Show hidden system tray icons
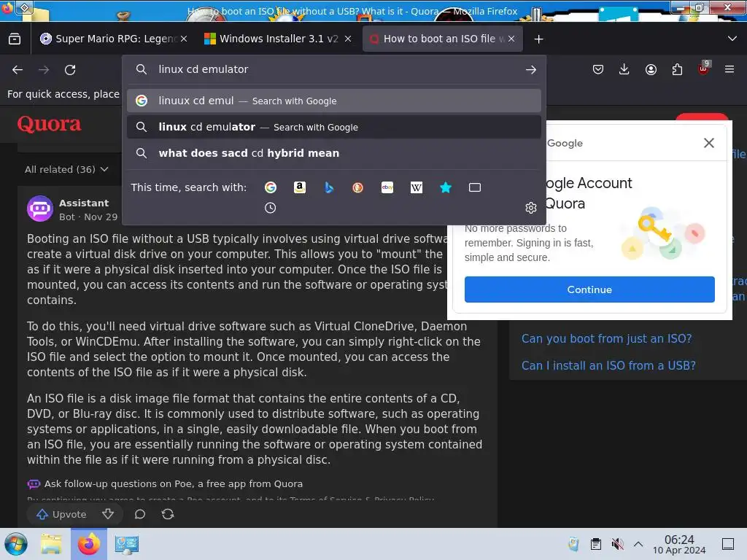747x560 pixels. click(x=638, y=544)
